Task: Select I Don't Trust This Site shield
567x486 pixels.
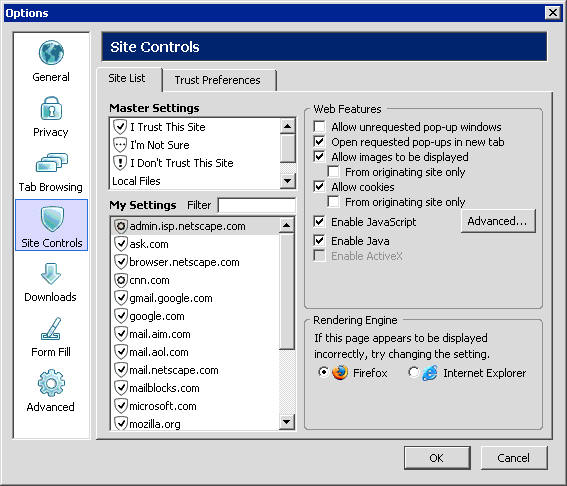Action: [x=120, y=163]
